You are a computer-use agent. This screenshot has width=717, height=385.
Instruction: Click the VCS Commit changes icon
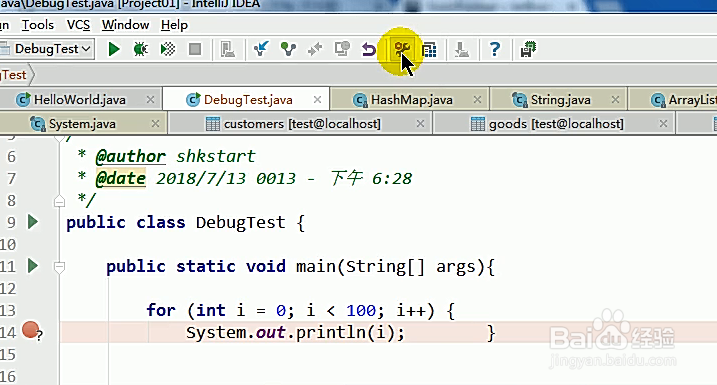coord(288,49)
